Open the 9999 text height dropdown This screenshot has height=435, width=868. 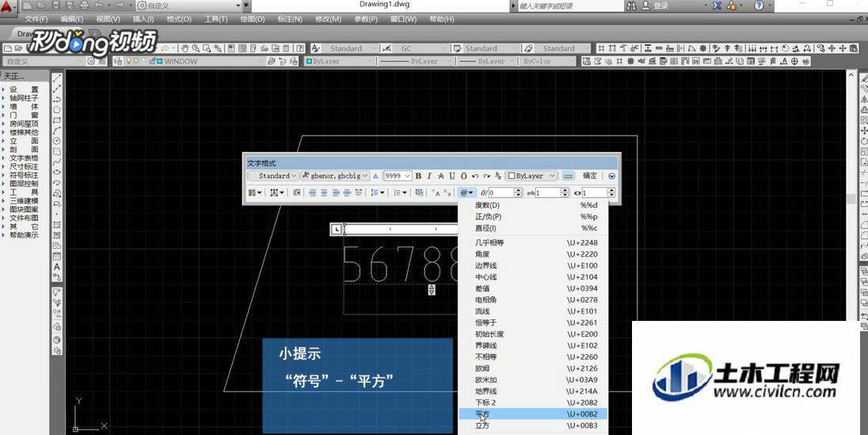398,176
